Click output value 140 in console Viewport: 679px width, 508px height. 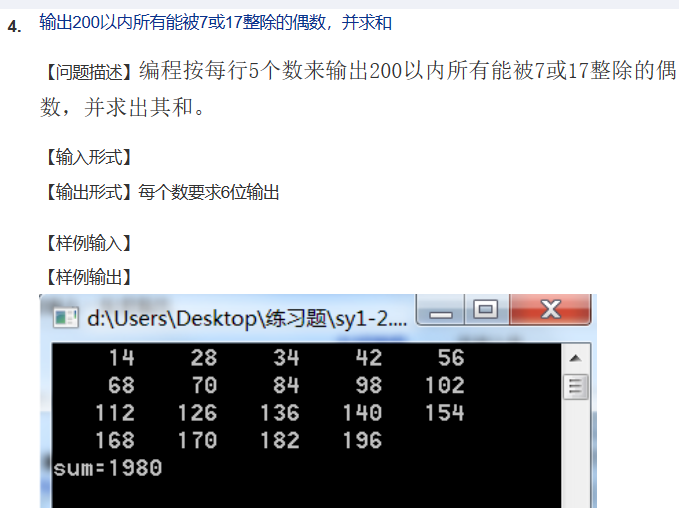[x=362, y=413]
